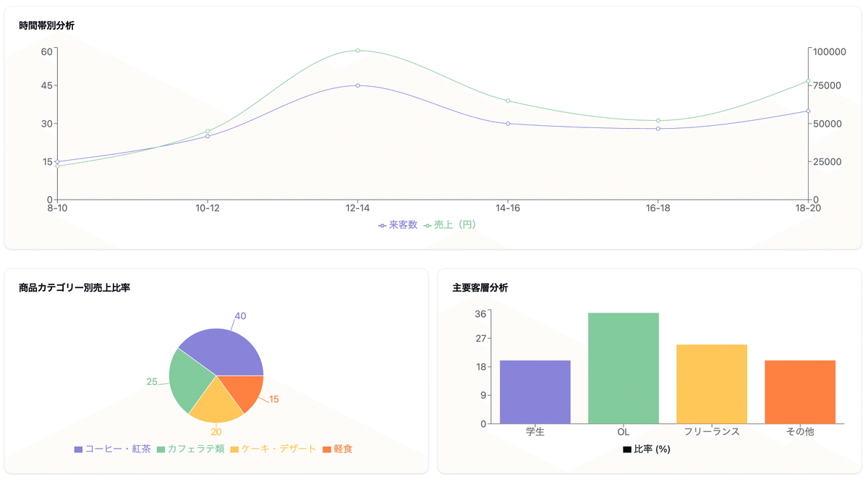This screenshot has height=482, width=868.
Task: Click the 100000 right axis value
Action: (830, 51)
